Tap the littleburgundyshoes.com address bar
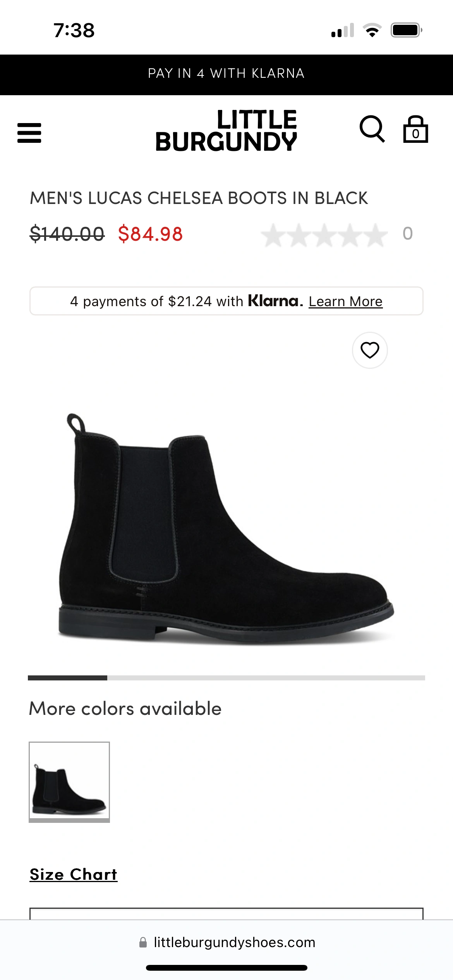Image resolution: width=453 pixels, height=980 pixels. click(227, 942)
